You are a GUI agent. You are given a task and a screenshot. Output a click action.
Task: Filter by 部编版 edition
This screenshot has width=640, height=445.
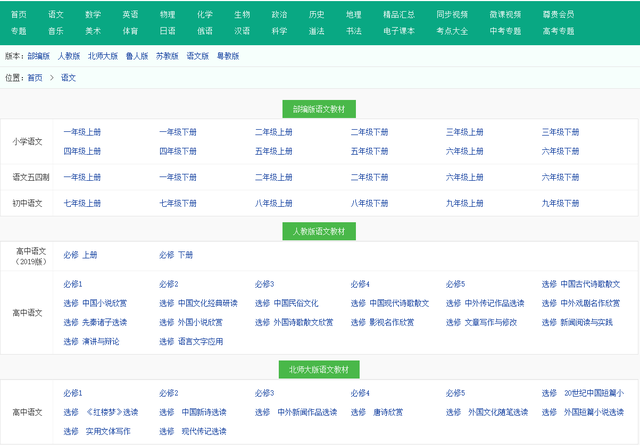(x=39, y=56)
